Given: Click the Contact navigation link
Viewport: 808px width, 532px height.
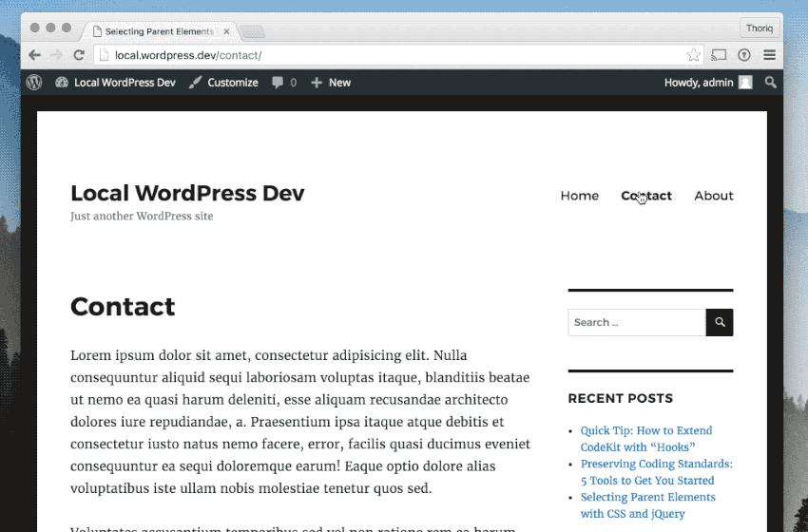Looking at the screenshot, I should pyautogui.click(x=646, y=196).
